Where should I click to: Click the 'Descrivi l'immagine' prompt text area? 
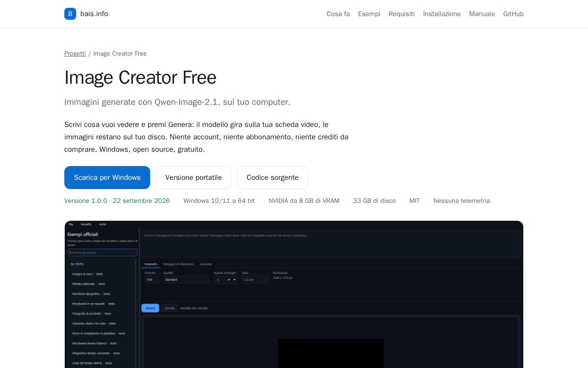331,244
